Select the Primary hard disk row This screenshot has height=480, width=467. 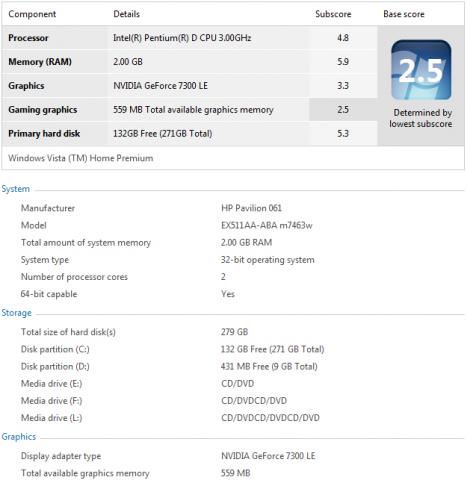click(x=189, y=134)
